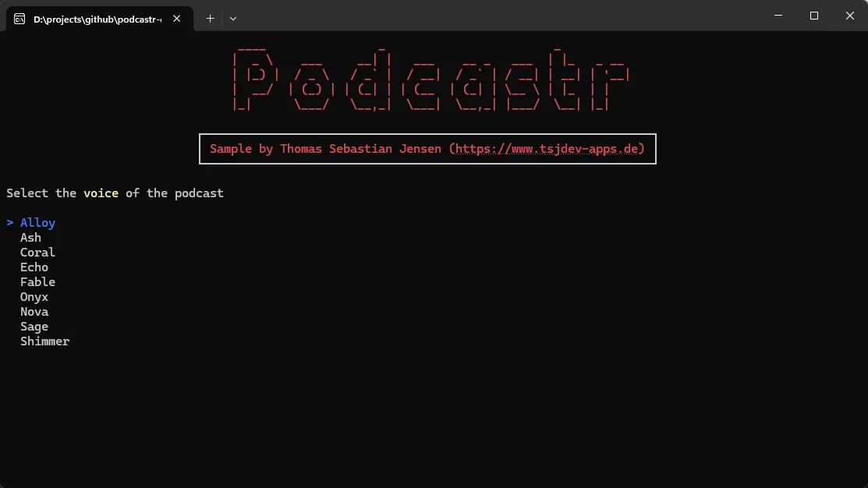This screenshot has height=488, width=868.
Task: Maximize the terminal window
Action: pos(814,16)
